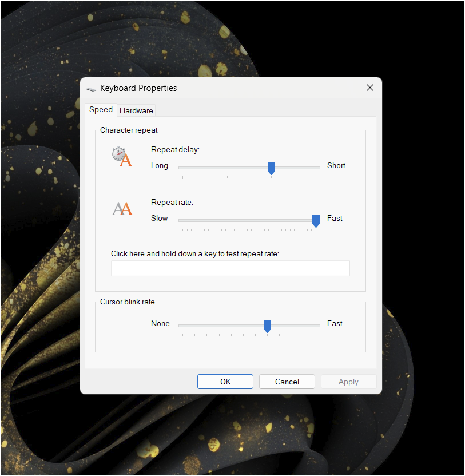
Task: Click the "Character repeat" group heading
Action: [x=129, y=130]
